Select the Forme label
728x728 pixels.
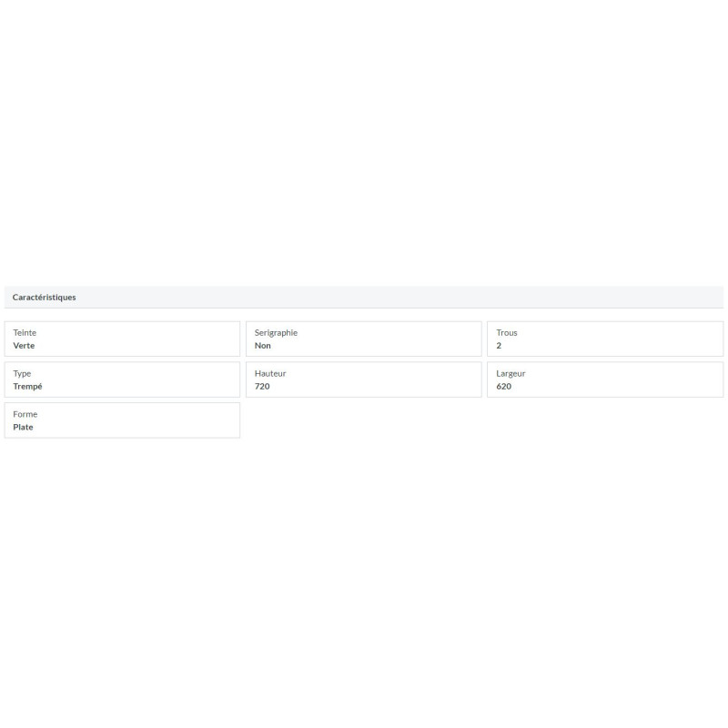[25, 414]
